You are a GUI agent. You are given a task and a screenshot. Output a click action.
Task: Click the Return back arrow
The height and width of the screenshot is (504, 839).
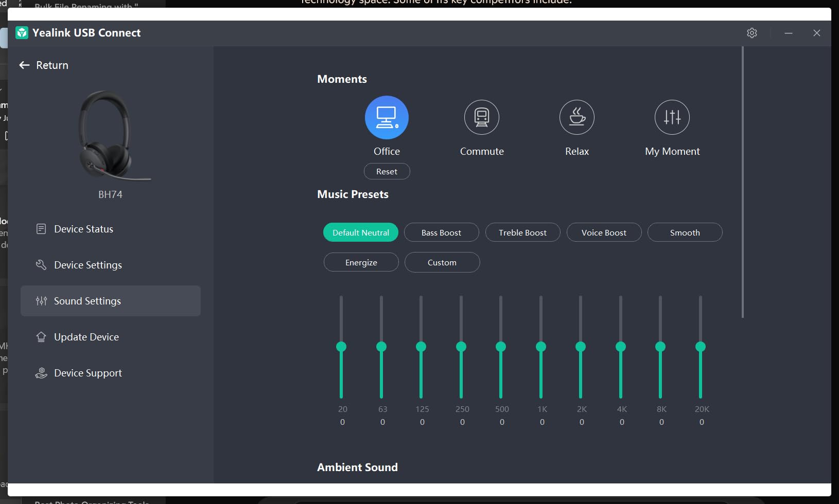pos(24,65)
